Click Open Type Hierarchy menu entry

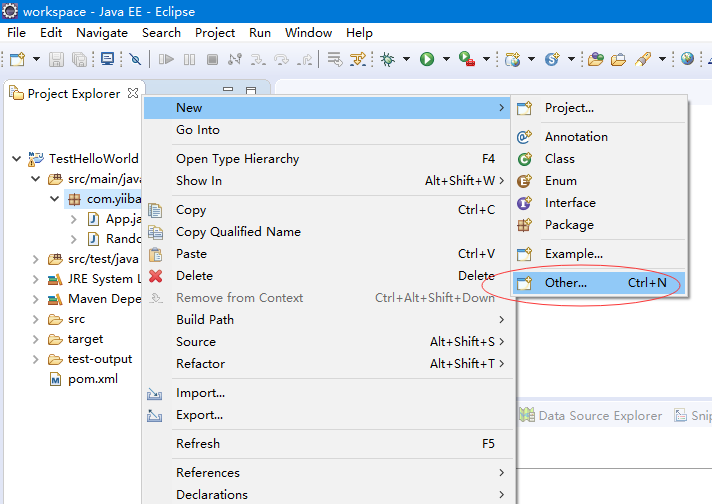327,159
